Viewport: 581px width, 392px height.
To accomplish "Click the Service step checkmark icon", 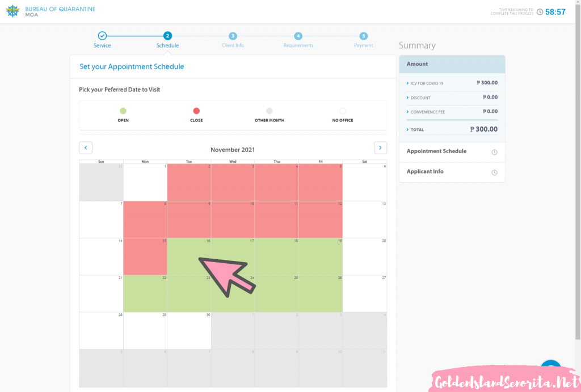I will [x=102, y=36].
